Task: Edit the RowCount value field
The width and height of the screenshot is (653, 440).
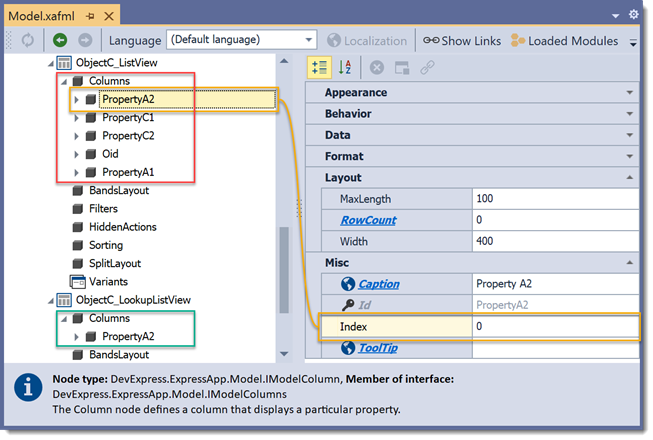Action: click(x=556, y=220)
